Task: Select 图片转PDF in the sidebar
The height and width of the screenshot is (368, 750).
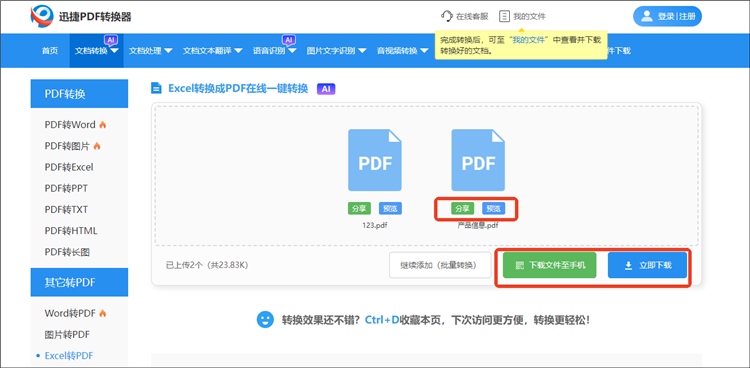Action: click(67, 335)
